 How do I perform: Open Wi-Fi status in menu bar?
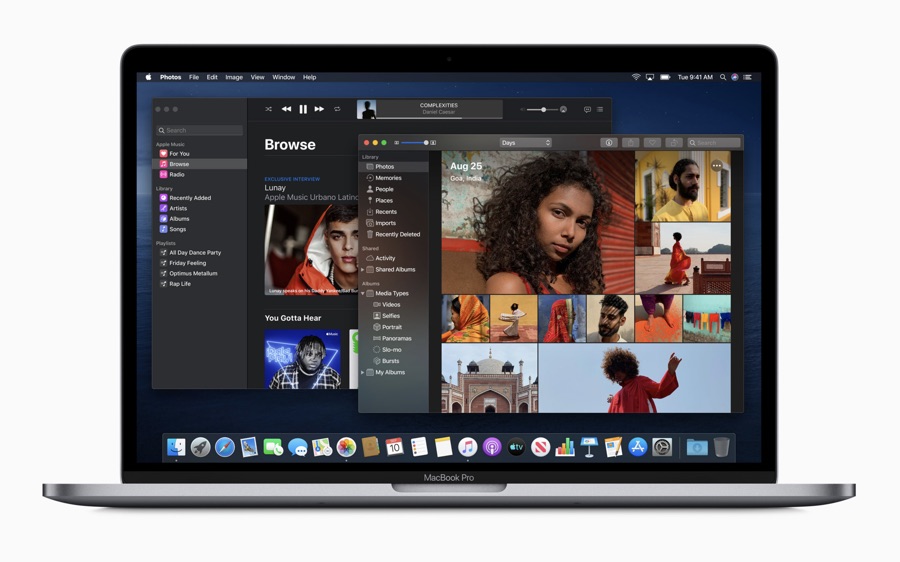[636, 77]
